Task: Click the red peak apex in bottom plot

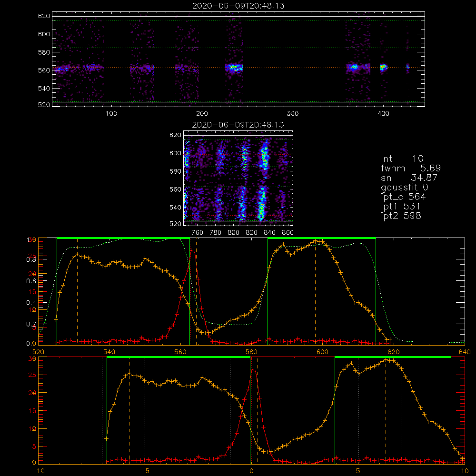Action: click(x=253, y=369)
